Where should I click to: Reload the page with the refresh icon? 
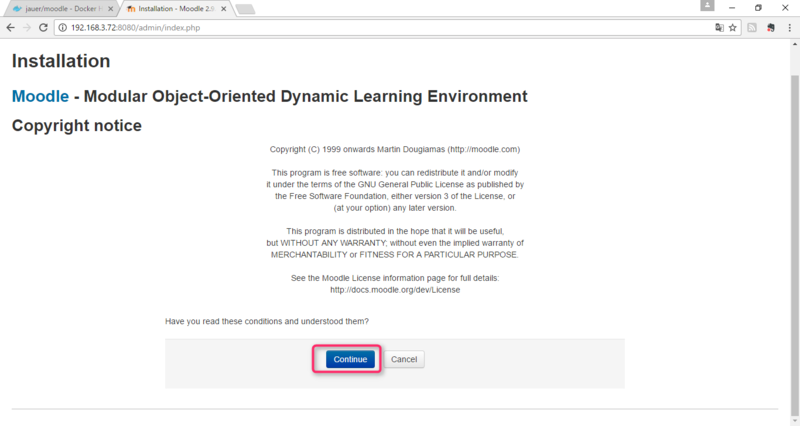43,28
